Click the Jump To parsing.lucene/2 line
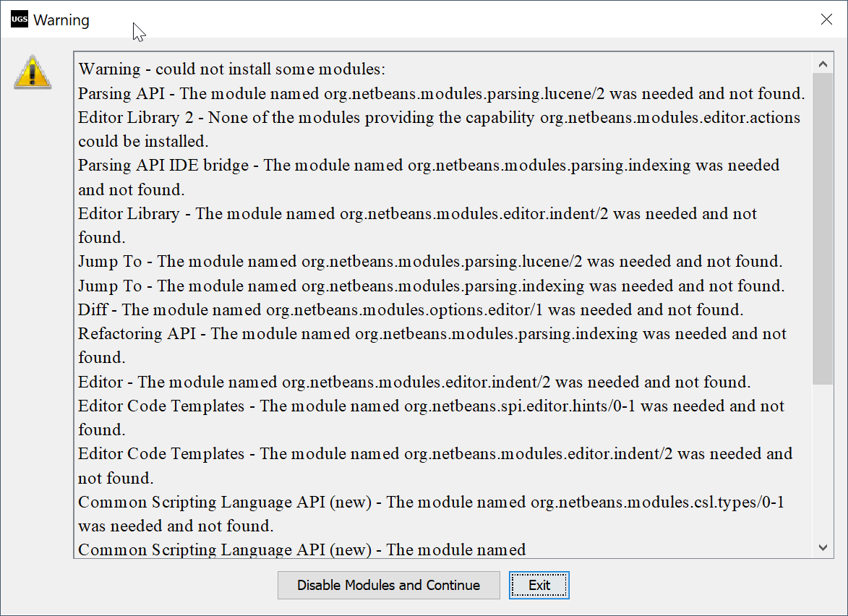Viewport: 848px width, 616px height. 430,262
